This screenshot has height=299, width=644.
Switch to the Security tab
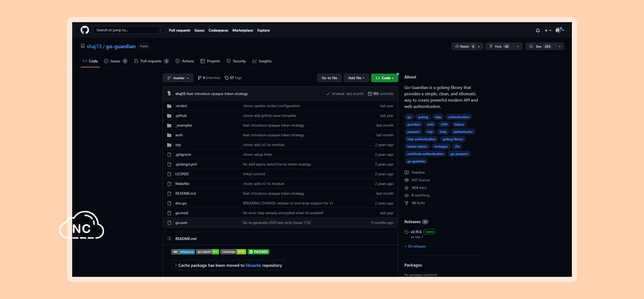click(x=236, y=61)
